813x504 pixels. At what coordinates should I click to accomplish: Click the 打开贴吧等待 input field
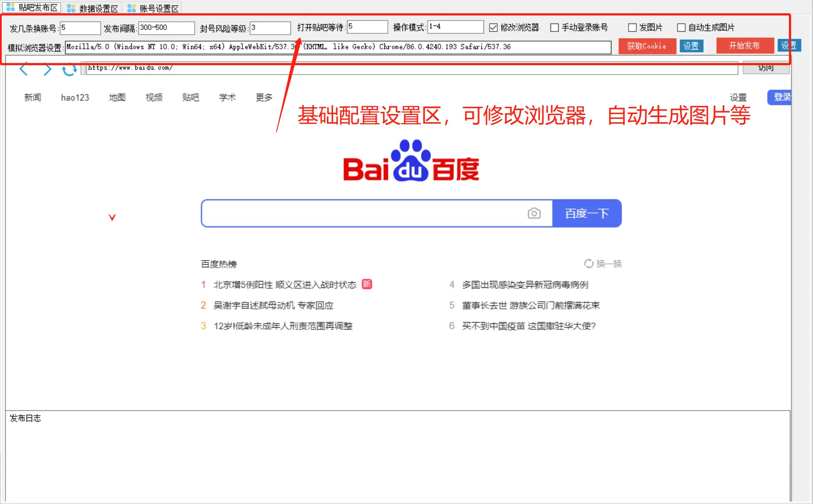pyautogui.click(x=367, y=27)
